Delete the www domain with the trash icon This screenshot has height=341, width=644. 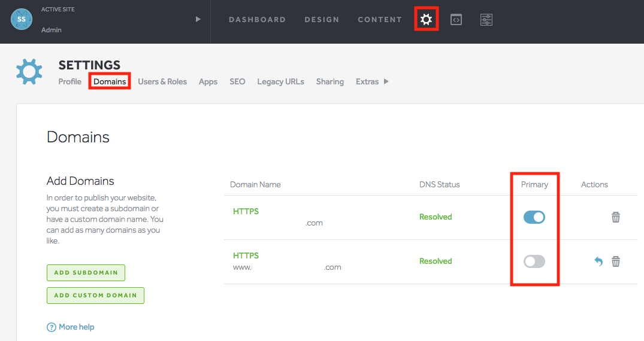(616, 261)
